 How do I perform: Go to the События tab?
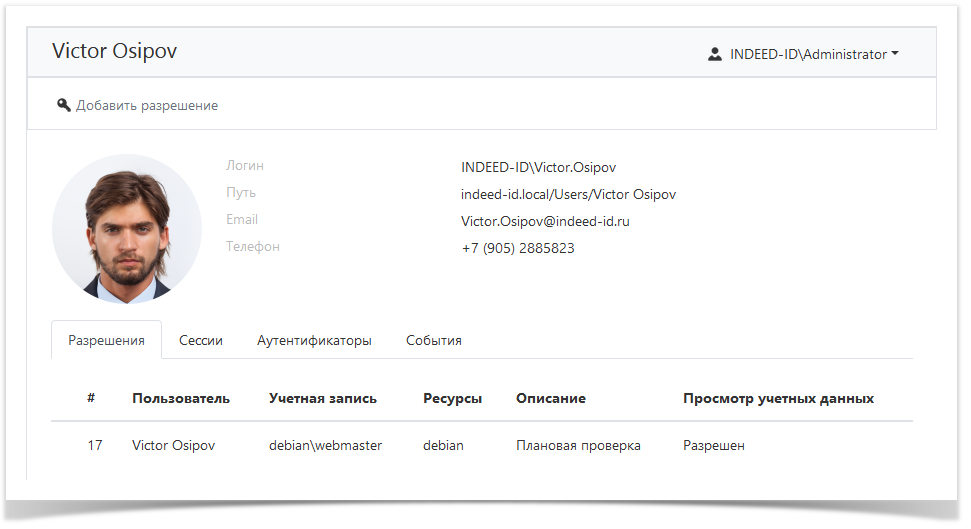click(434, 340)
